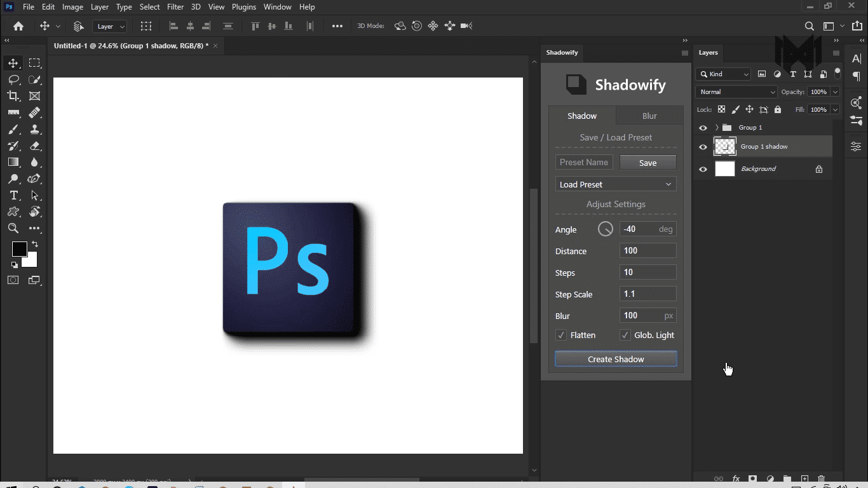
Task: Add a layer style (fx)
Action: [x=736, y=478]
